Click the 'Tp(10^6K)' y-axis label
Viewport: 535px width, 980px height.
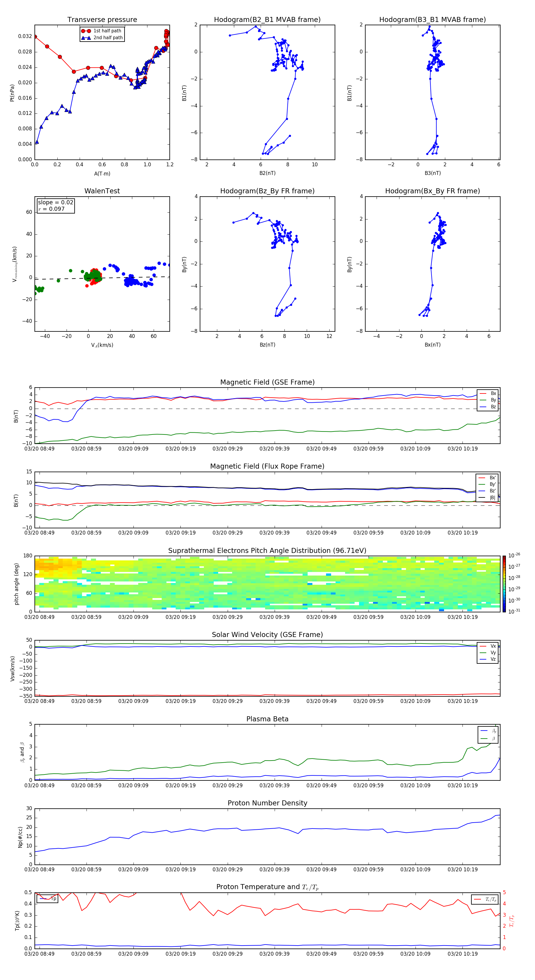click(17, 921)
